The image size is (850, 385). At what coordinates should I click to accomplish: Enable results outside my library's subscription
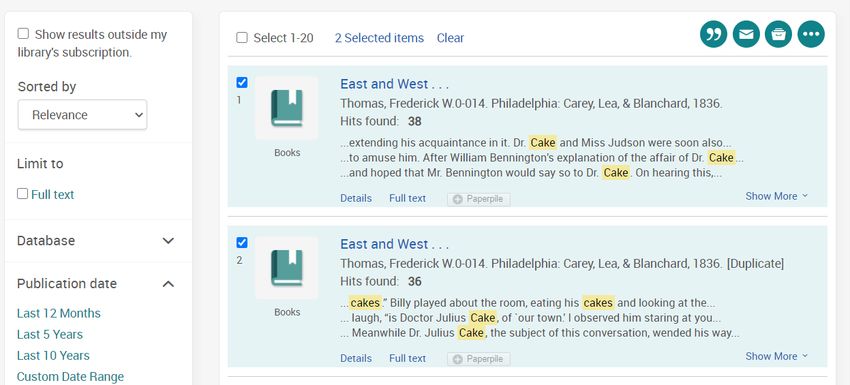pos(23,34)
